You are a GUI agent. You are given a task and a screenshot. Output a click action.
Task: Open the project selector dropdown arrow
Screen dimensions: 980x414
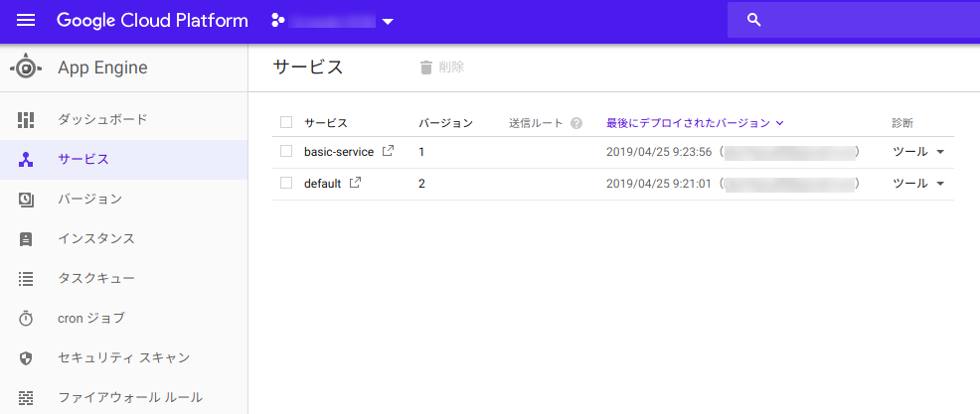(388, 22)
